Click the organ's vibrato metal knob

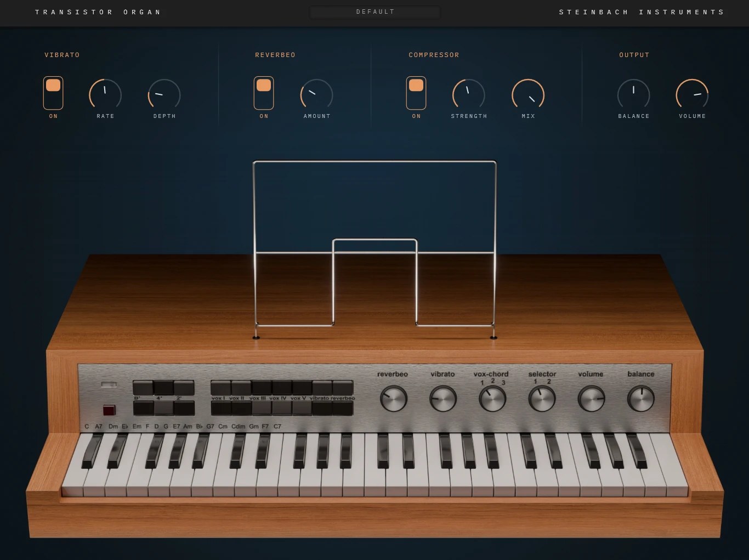[443, 399]
